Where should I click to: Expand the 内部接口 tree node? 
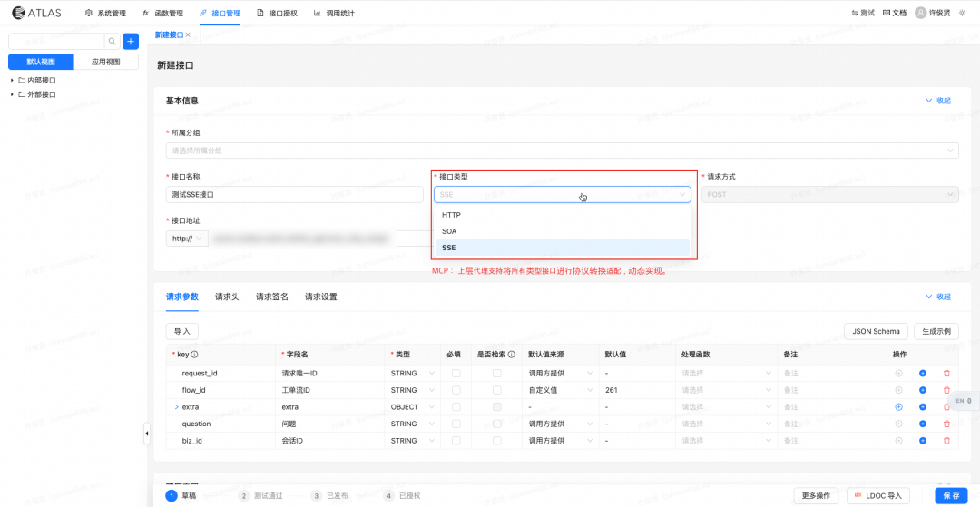tap(12, 81)
